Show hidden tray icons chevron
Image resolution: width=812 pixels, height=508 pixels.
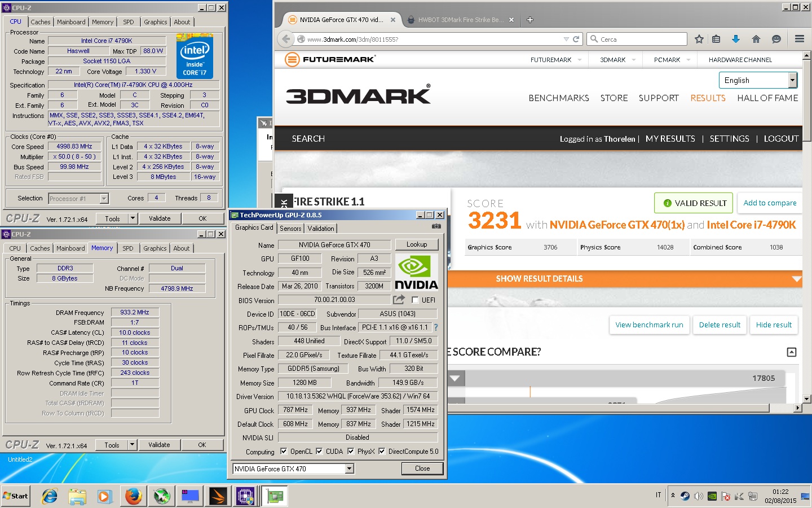pyautogui.click(x=673, y=496)
